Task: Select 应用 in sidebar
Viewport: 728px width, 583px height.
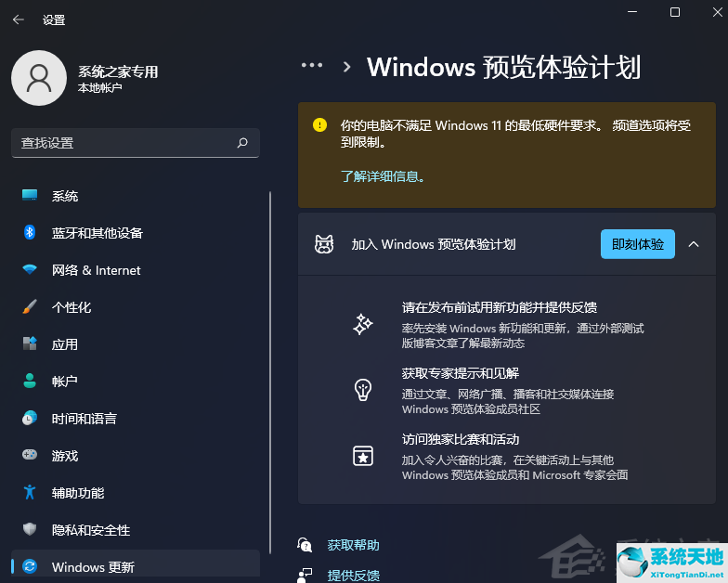Action: pos(136,343)
